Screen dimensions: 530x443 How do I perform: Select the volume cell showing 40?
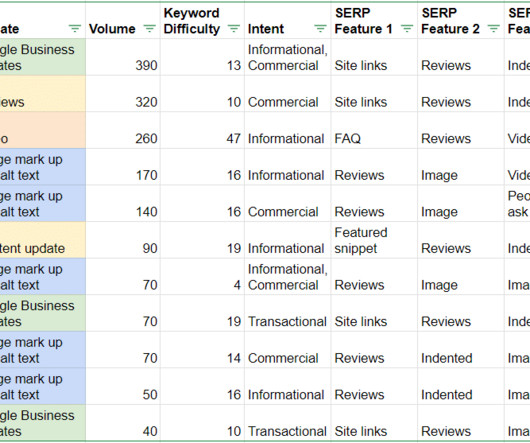coord(123,423)
